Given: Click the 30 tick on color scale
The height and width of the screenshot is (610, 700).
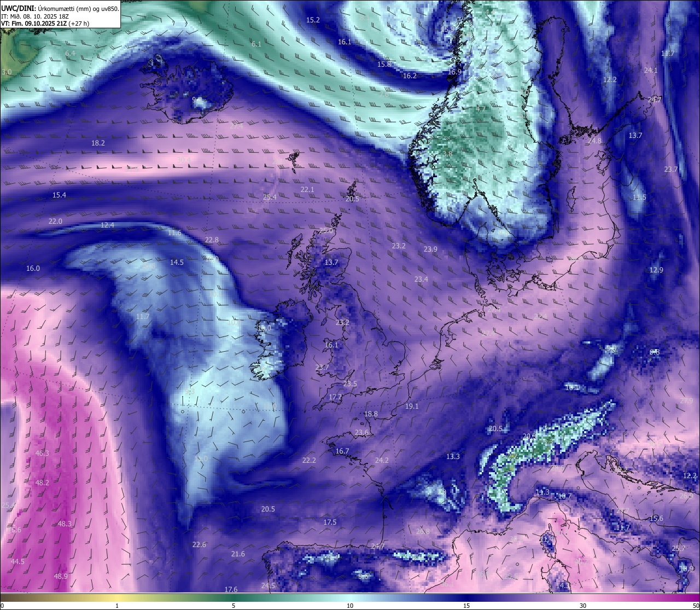Looking at the screenshot, I should pyautogui.click(x=583, y=605).
